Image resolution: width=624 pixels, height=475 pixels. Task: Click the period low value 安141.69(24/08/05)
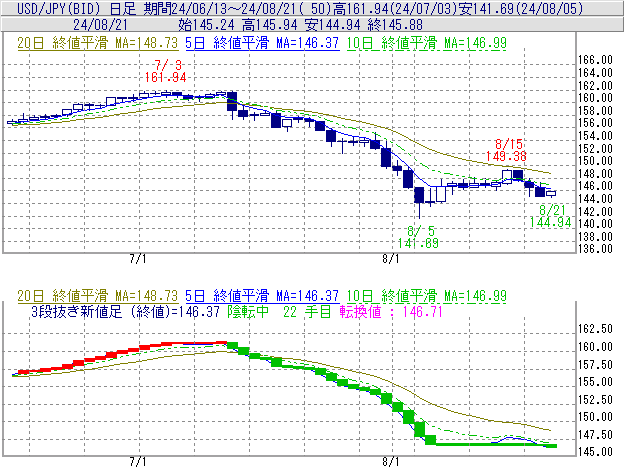tap(521, 8)
